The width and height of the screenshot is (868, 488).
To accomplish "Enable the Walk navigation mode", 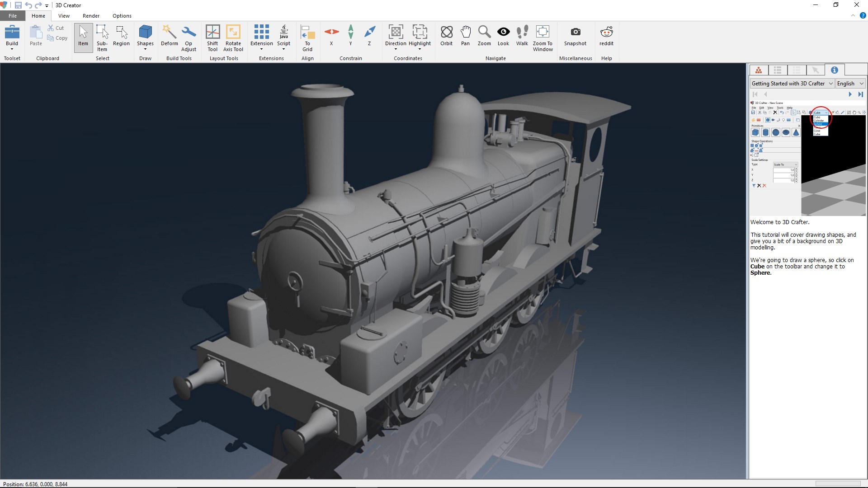I will [x=522, y=38].
